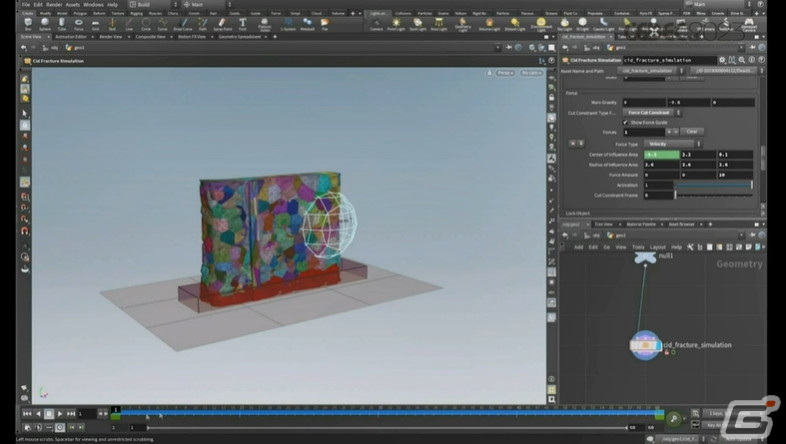The width and height of the screenshot is (786, 444).
Task: Select the Tube shelf tool
Action: click(x=62, y=24)
